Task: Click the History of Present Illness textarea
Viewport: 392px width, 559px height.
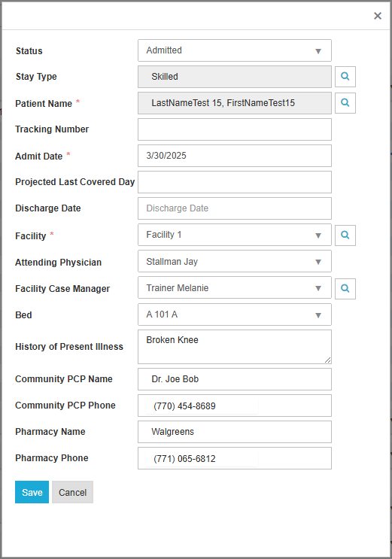Action: click(x=235, y=347)
